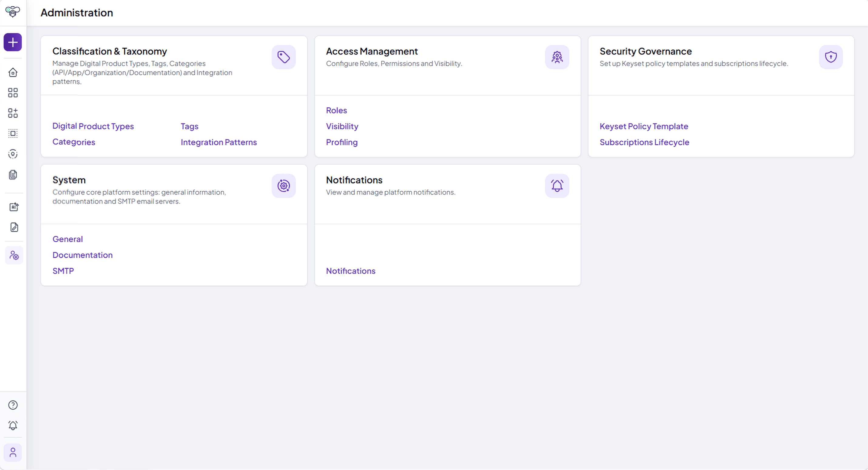
Task: Open the Documentation link
Action: pos(83,255)
